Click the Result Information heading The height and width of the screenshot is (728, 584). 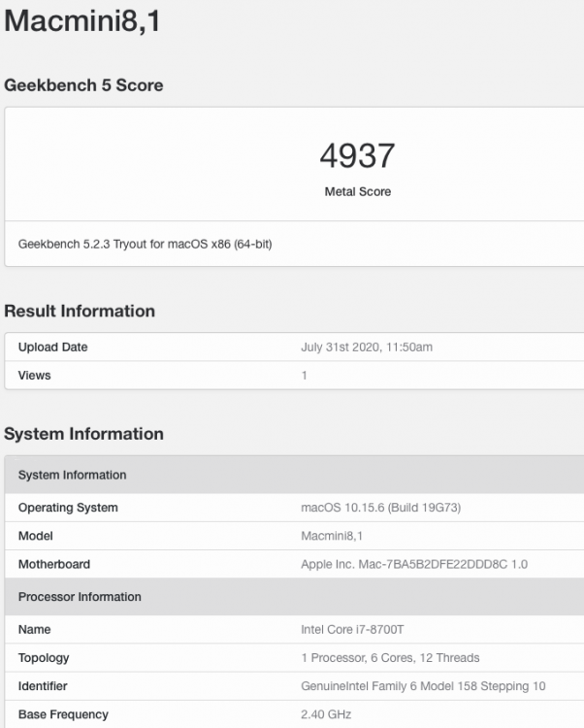[x=80, y=311]
